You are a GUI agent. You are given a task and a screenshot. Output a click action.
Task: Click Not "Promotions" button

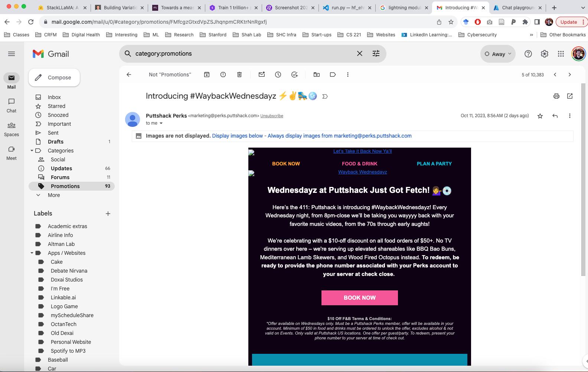coord(170,75)
